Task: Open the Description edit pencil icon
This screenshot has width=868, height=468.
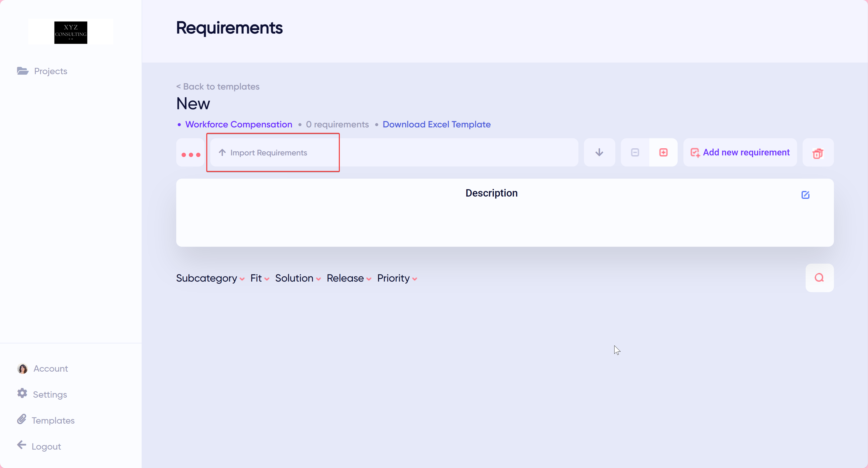Action: [x=806, y=195]
